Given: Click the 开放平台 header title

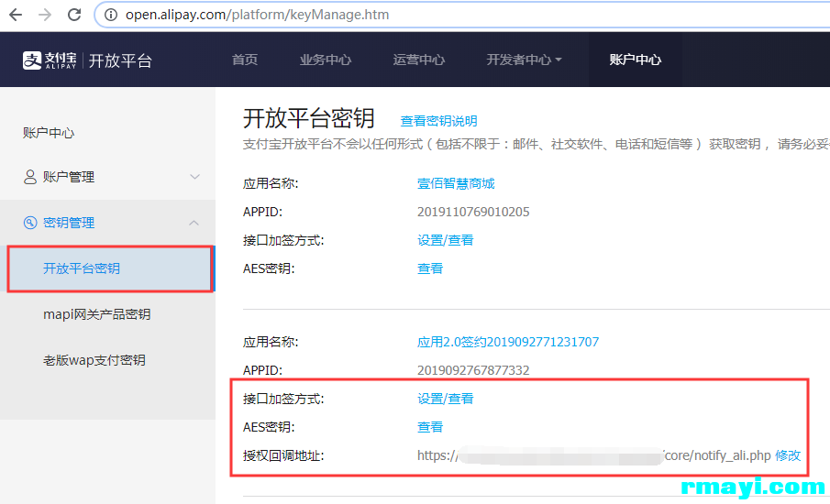Looking at the screenshot, I should pos(121,60).
